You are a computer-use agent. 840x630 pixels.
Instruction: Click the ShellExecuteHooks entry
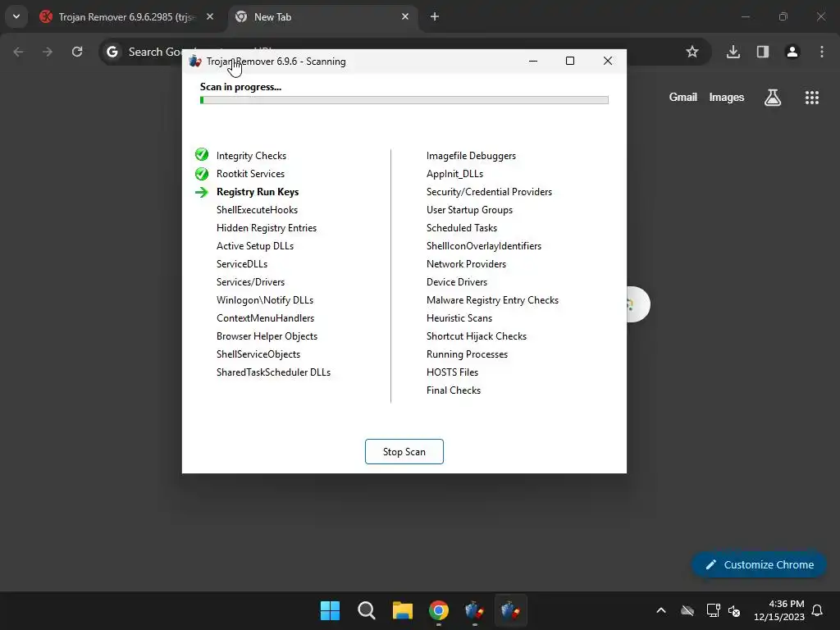tap(257, 210)
